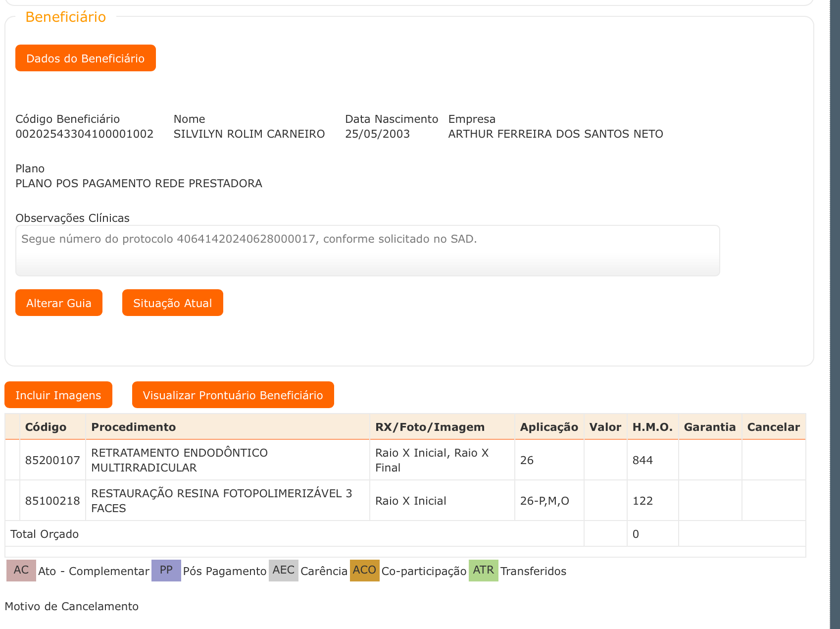Viewport: 840px width, 629px height.
Task: Click the AEC Carência gray swatch
Action: point(283,571)
